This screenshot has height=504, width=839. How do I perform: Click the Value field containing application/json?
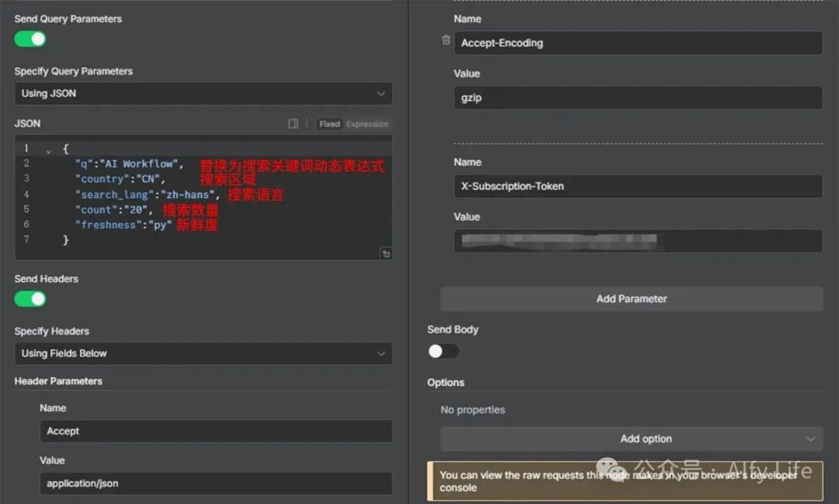(x=216, y=484)
